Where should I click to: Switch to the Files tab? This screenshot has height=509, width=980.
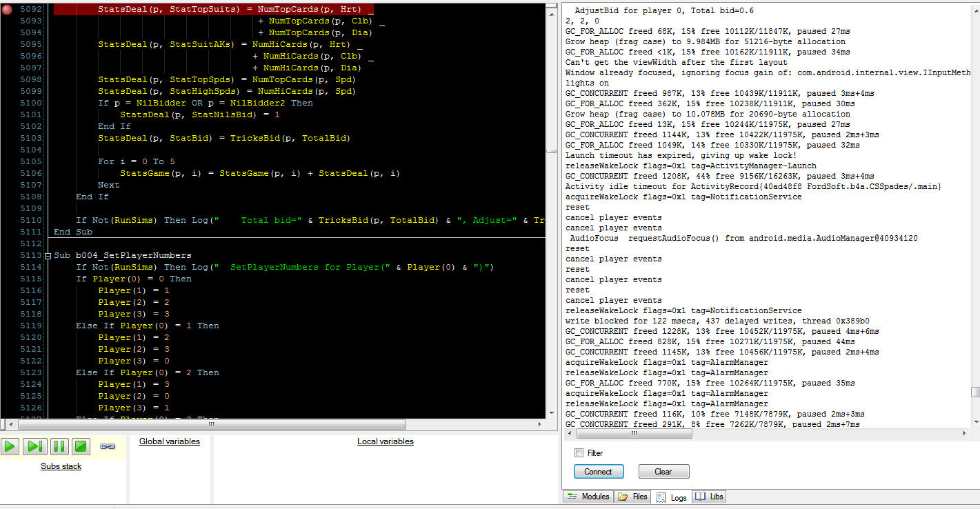point(633,497)
